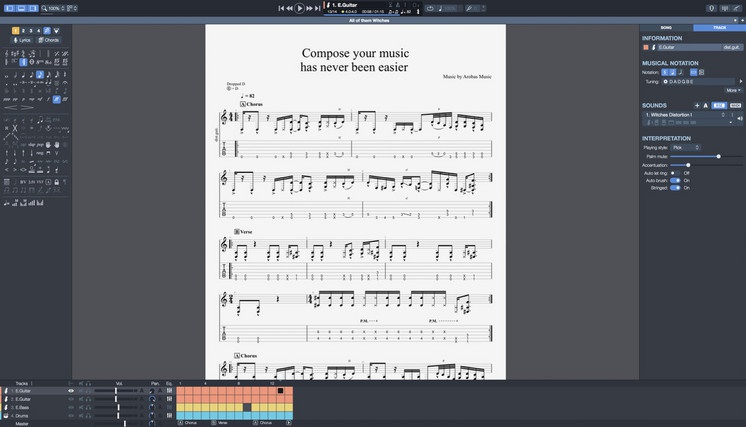Screen dimensions: 746x427
Task: Start playback with the play button
Action: [299, 8]
